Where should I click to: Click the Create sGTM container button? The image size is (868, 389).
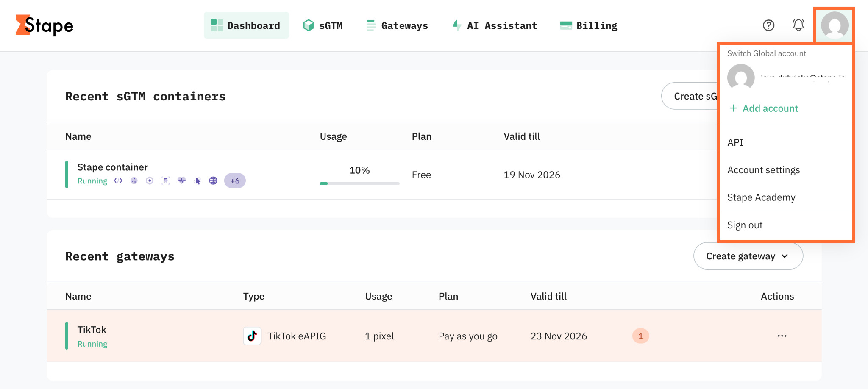(x=690, y=96)
